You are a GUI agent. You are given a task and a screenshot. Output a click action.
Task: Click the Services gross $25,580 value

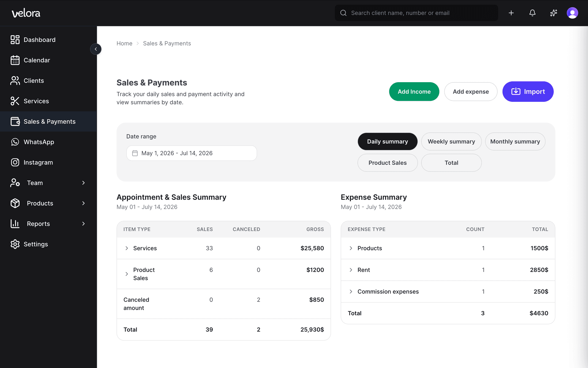(312, 248)
